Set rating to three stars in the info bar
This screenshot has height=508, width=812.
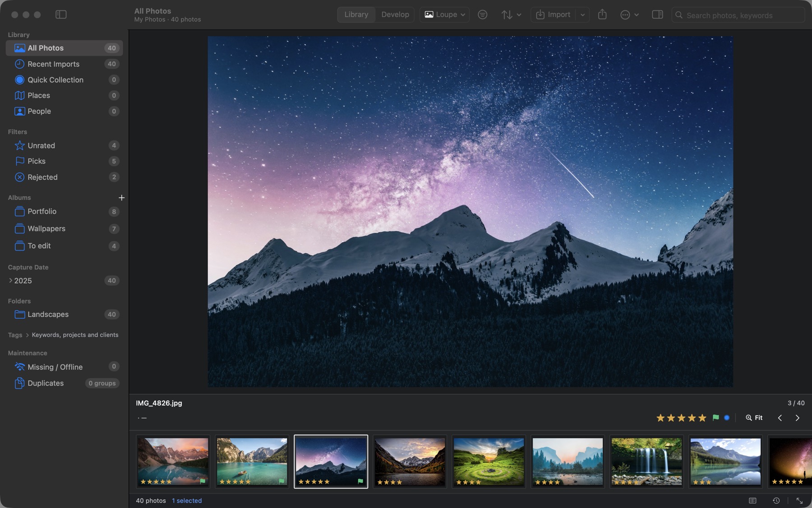pos(681,418)
